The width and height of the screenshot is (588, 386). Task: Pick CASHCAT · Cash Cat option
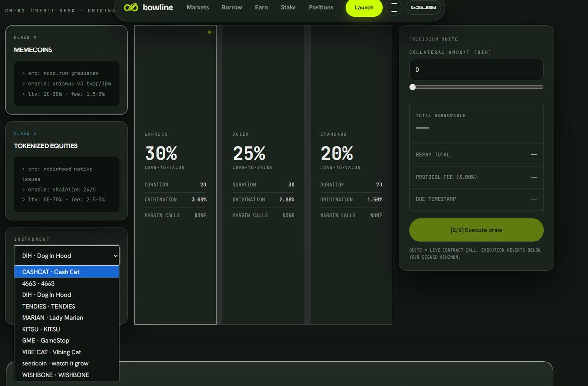[66, 272]
